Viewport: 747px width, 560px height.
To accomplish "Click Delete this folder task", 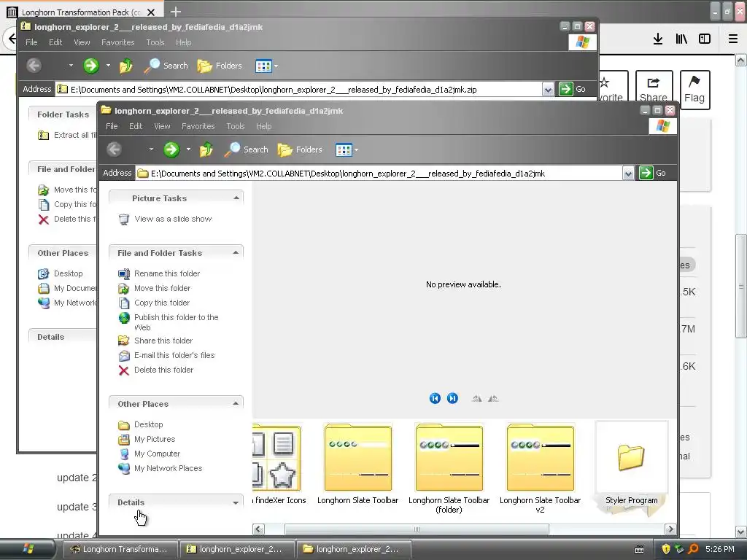I will pyautogui.click(x=163, y=370).
